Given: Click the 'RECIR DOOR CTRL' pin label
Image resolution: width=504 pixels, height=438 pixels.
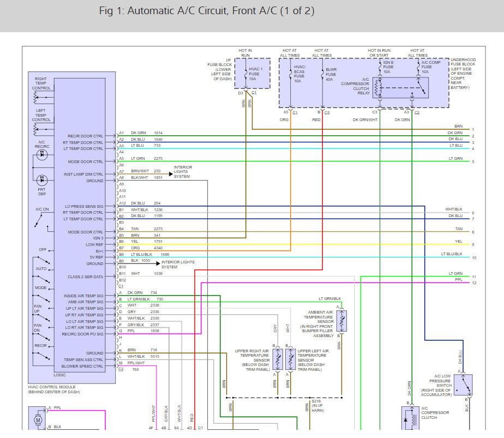Looking at the screenshot, I should pyautogui.click(x=86, y=136).
